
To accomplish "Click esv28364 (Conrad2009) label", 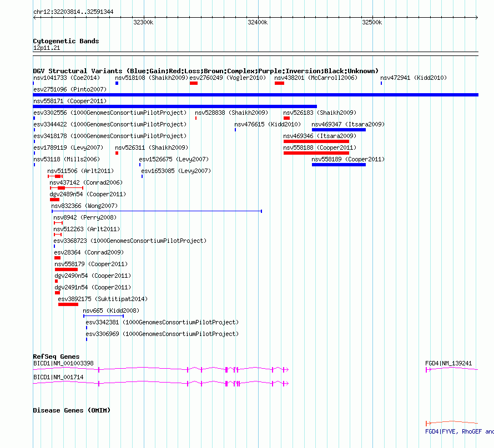I will [89, 252].
